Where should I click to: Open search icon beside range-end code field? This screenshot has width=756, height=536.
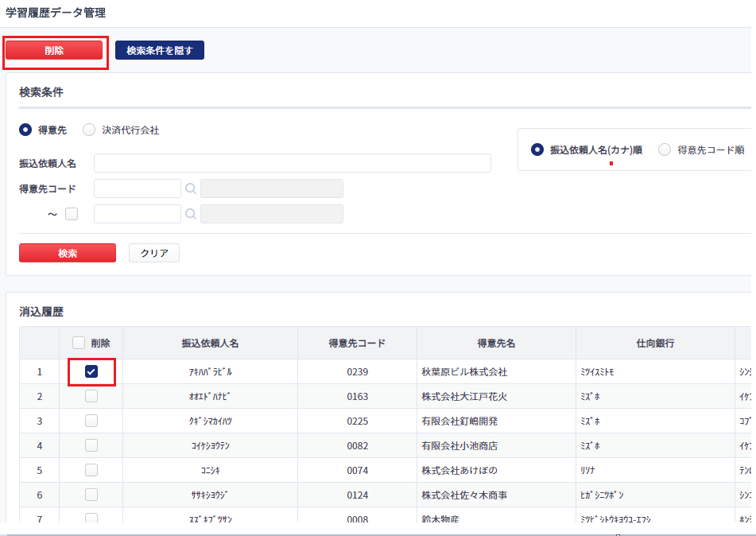coord(191,214)
